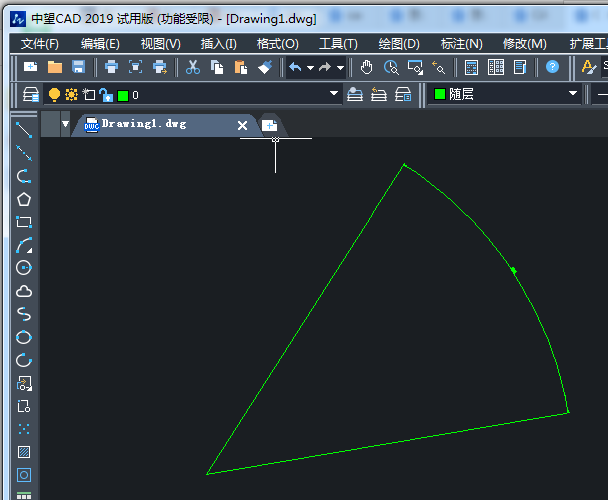Select the Line drawing tool
608x500 pixels.
coord(24,130)
